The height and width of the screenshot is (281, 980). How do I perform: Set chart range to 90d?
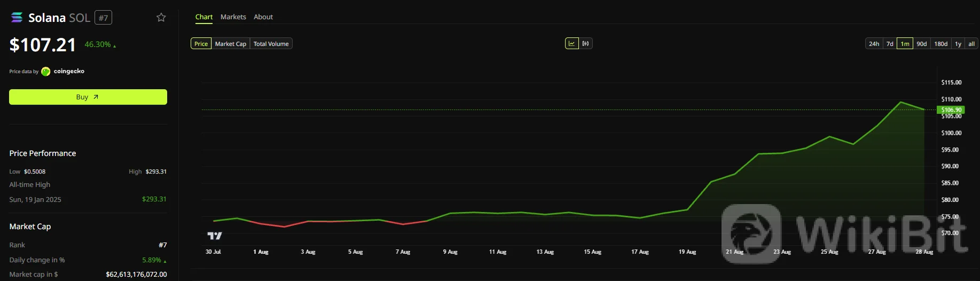922,44
